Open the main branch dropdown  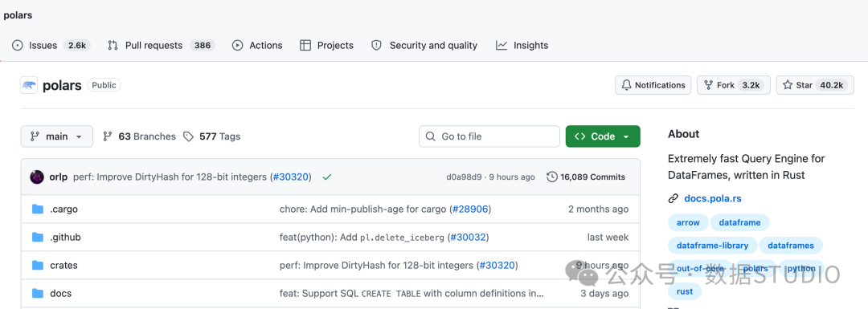tap(56, 136)
